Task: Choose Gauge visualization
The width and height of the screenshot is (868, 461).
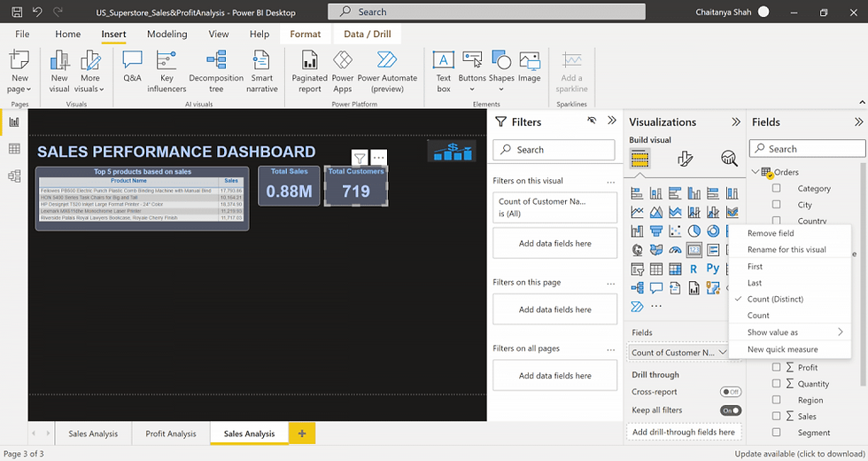Action: pos(675,250)
